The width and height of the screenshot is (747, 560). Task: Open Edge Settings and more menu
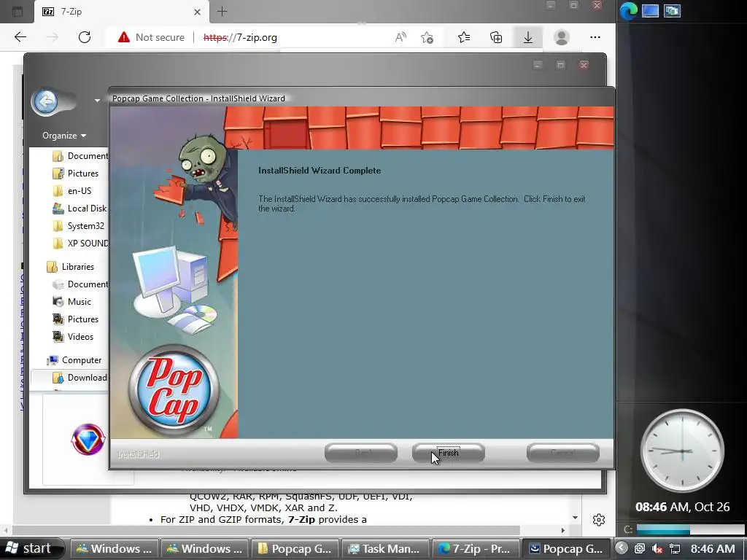[x=595, y=37]
